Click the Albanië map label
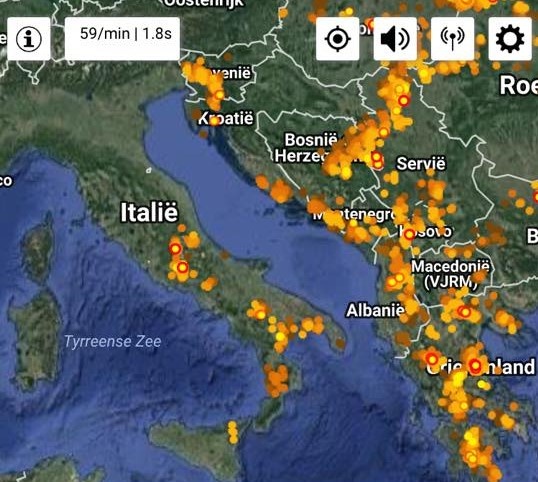Screen dimensions: 538x482 375,310
